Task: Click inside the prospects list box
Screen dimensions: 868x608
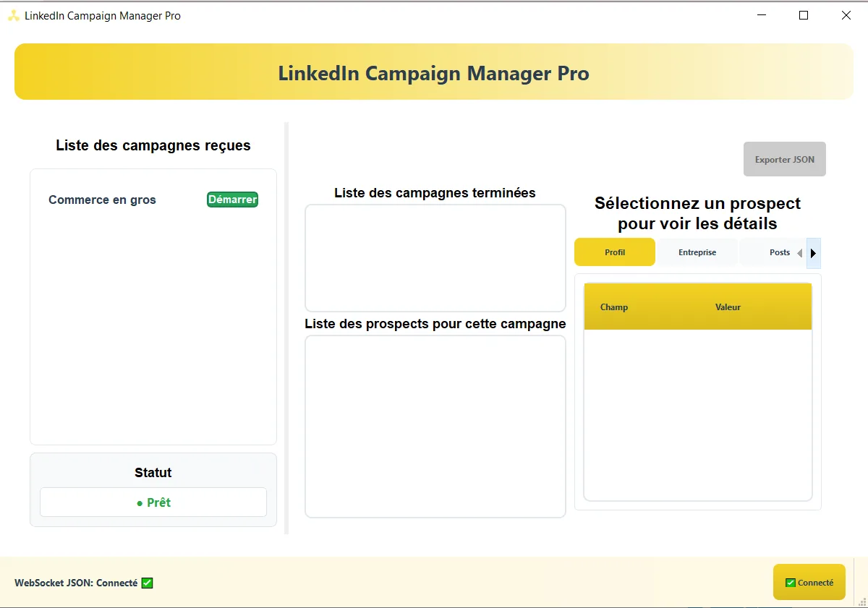Action: 435,427
